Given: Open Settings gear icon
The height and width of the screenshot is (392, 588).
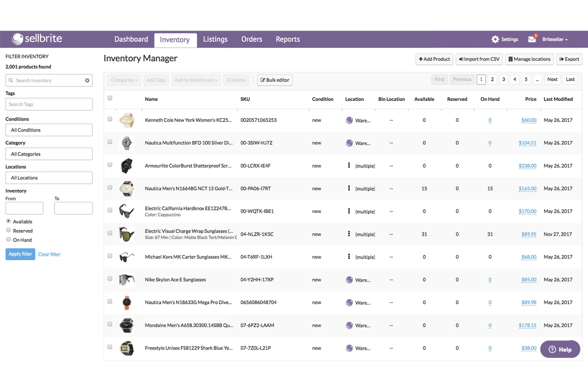Looking at the screenshot, I should (x=495, y=39).
